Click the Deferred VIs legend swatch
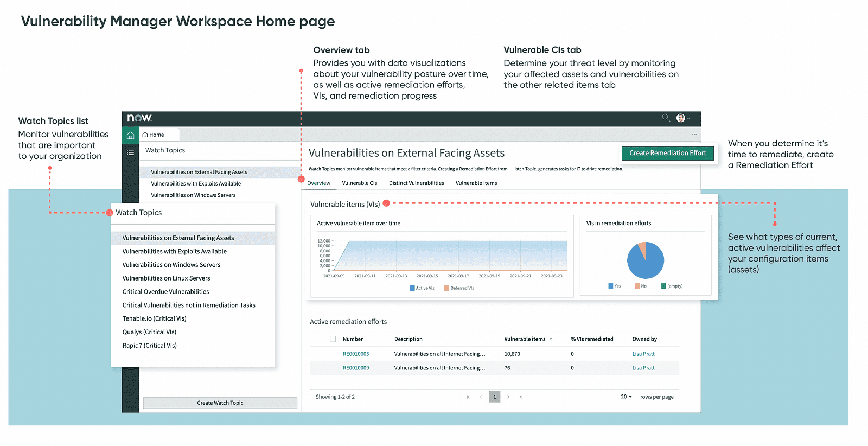 tap(447, 288)
